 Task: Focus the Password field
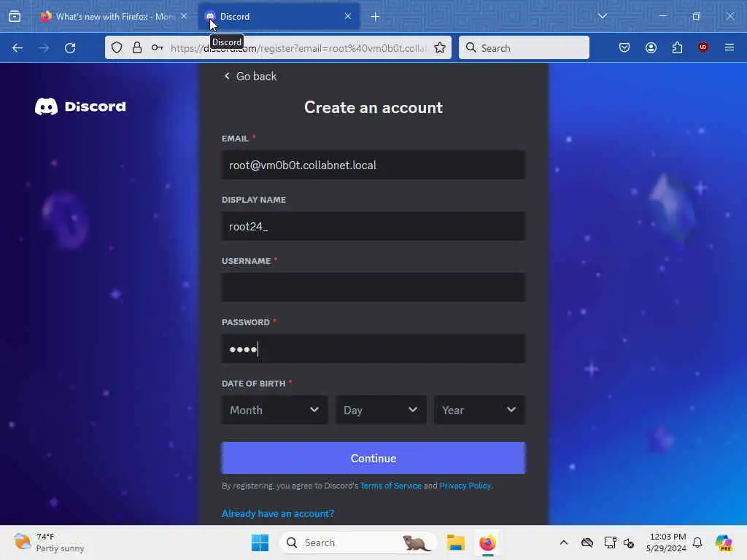(x=373, y=349)
